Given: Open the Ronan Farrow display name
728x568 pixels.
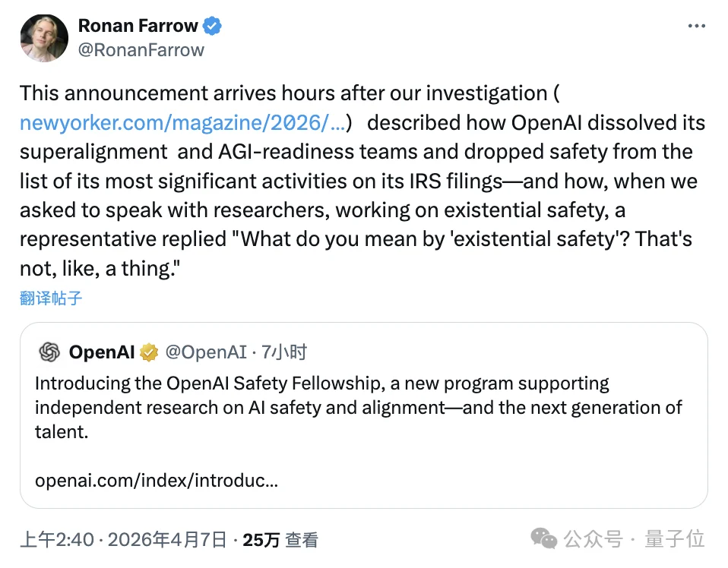Looking at the screenshot, I should tap(137, 27).
